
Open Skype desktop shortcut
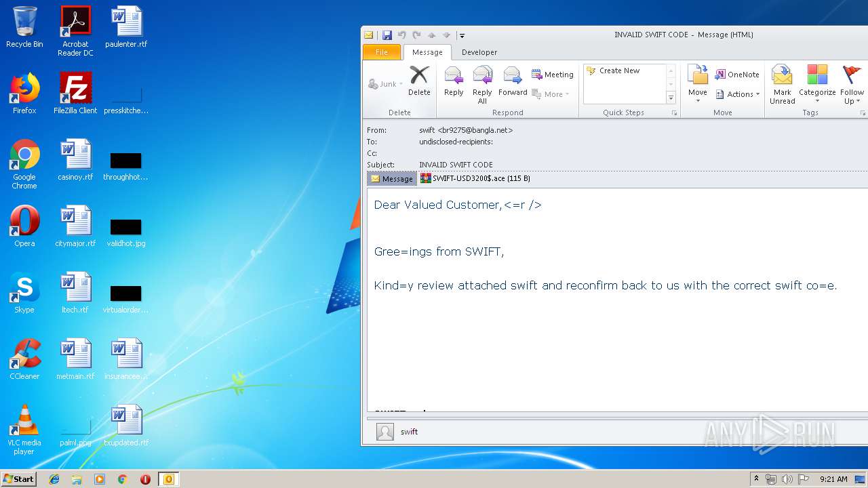(24, 293)
